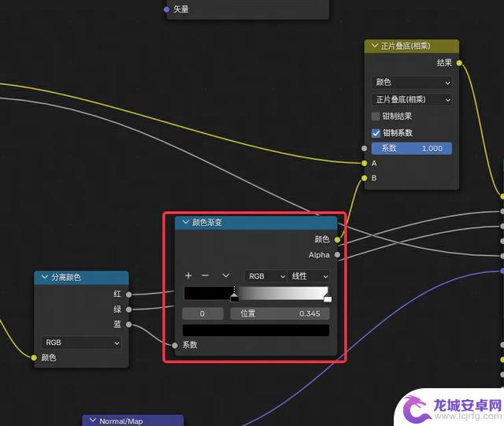Click the active stop index field 0

(x=202, y=313)
